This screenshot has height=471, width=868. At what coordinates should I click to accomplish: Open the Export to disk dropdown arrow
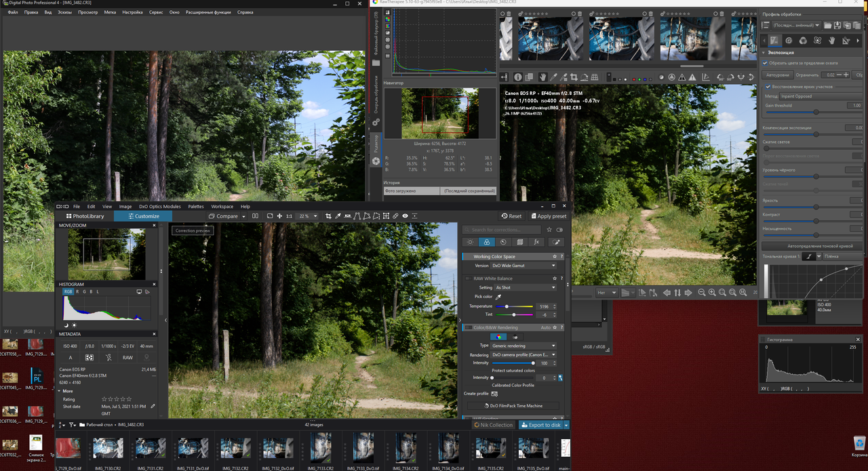(x=566, y=425)
